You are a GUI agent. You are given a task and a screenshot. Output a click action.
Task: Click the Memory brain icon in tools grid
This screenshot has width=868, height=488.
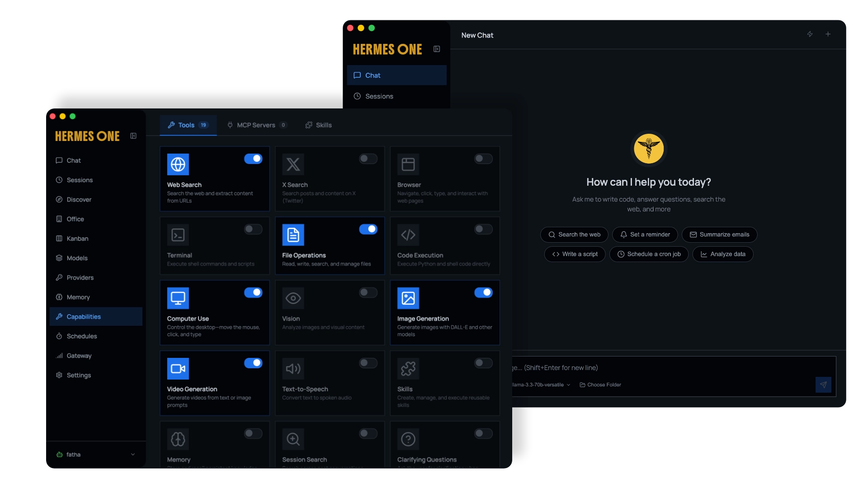pyautogui.click(x=178, y=439)
